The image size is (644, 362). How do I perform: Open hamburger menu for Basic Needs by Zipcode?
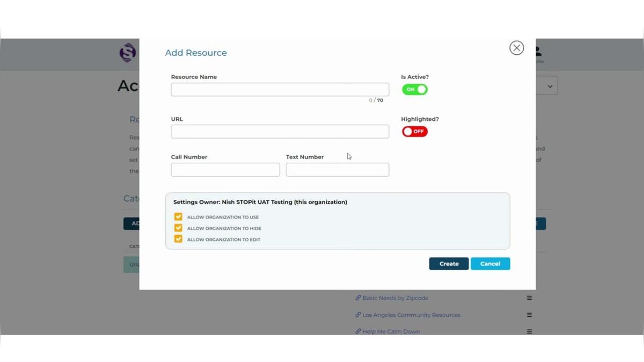[529, 298]
